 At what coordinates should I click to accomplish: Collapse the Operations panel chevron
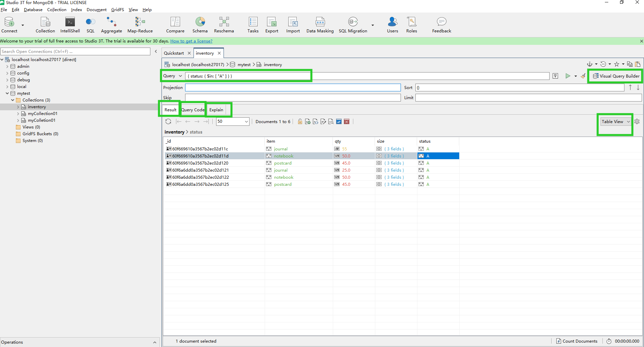click(155, 342)
